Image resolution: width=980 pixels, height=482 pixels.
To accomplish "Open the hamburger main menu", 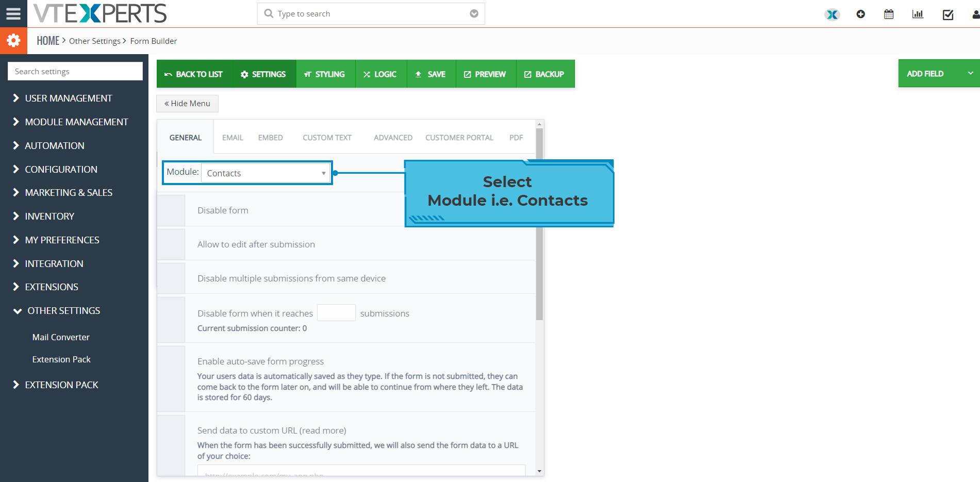I will click(13, 13).
